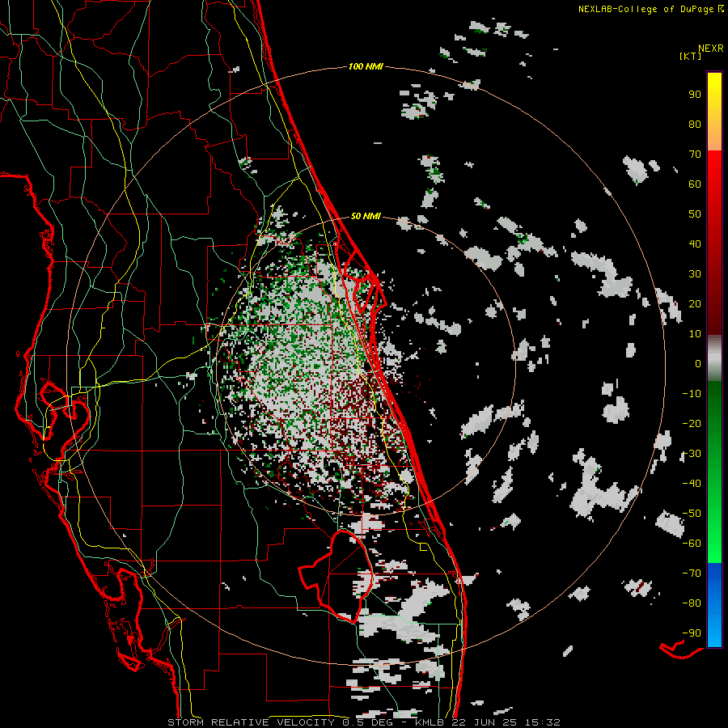Select the 80 knot scale label
The image size is (728, 728).
pyautogui.click(x=695, y=124)
